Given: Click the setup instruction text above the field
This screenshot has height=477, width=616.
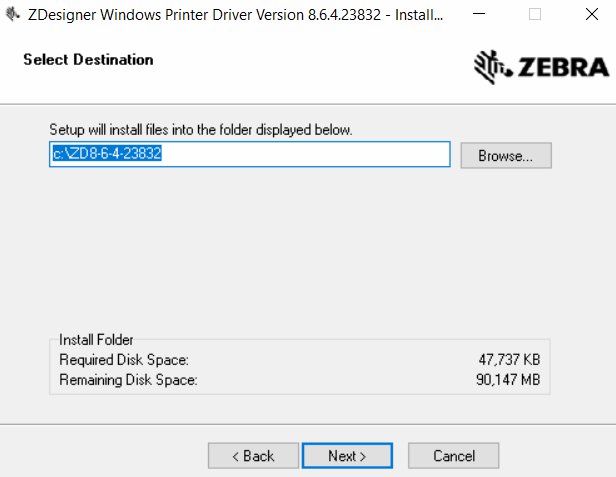Looking at the screenshot, I should [x=200, y=130].
